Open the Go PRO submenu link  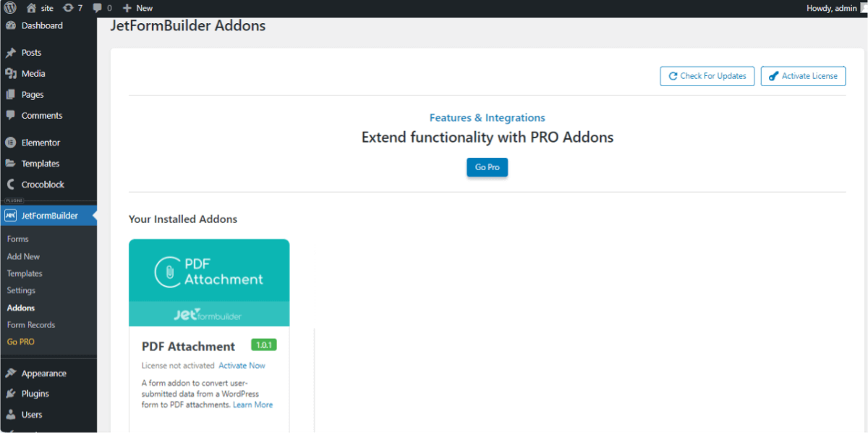[x=21, y=342]
